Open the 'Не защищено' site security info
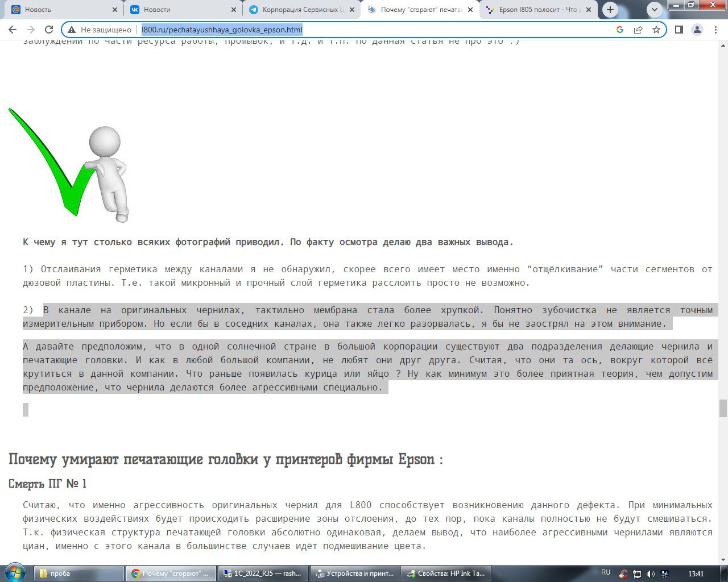This screenshot has height=582, width=728. coord(100,30)
